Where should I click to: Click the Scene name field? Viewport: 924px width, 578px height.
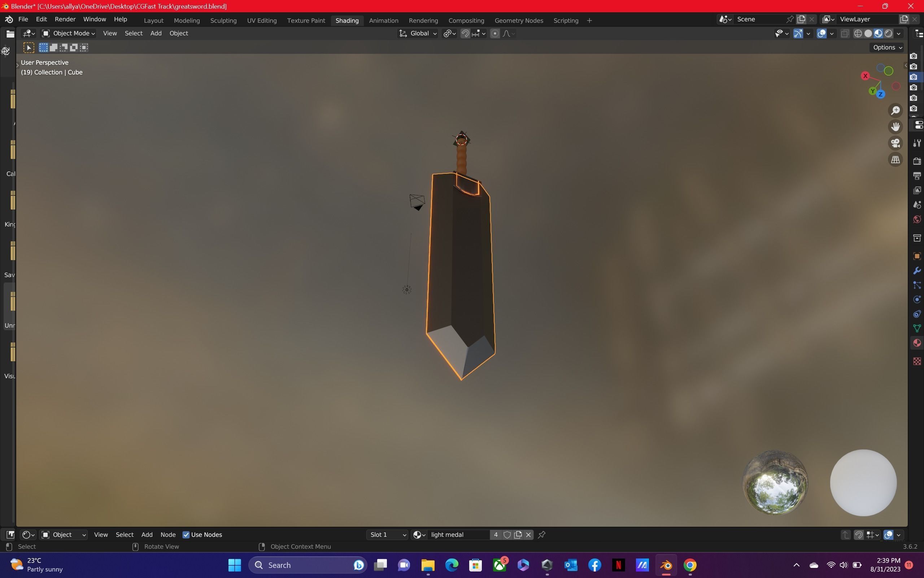[x=760, y=19]
